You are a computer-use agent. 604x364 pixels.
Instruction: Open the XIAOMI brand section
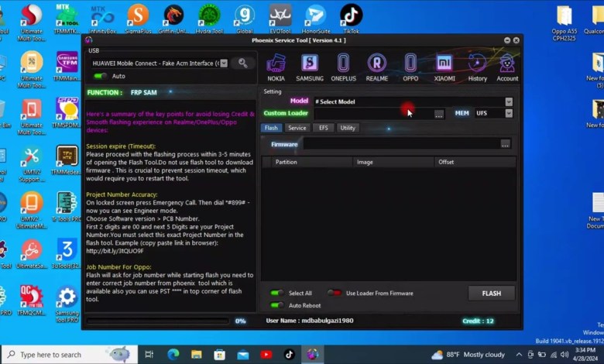tap(444, 66)
